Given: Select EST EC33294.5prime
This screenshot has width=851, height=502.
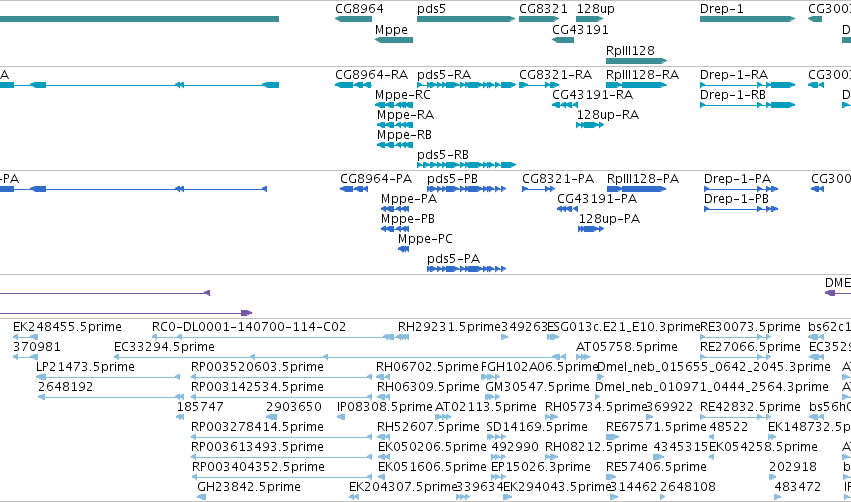Looking at the screenshot, I should 164,347.
